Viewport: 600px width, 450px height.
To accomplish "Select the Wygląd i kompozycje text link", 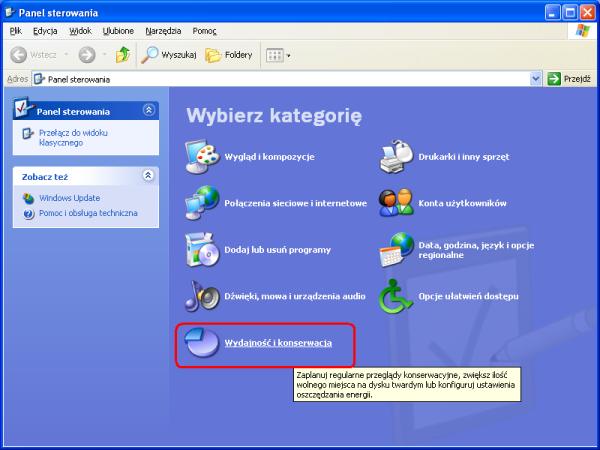I will click(x=269, y=157).
